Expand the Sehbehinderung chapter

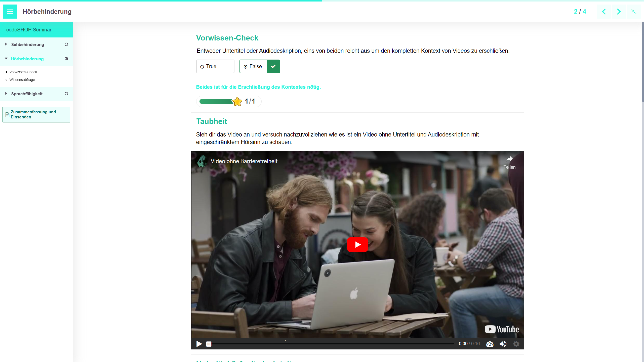coord(28,44)
